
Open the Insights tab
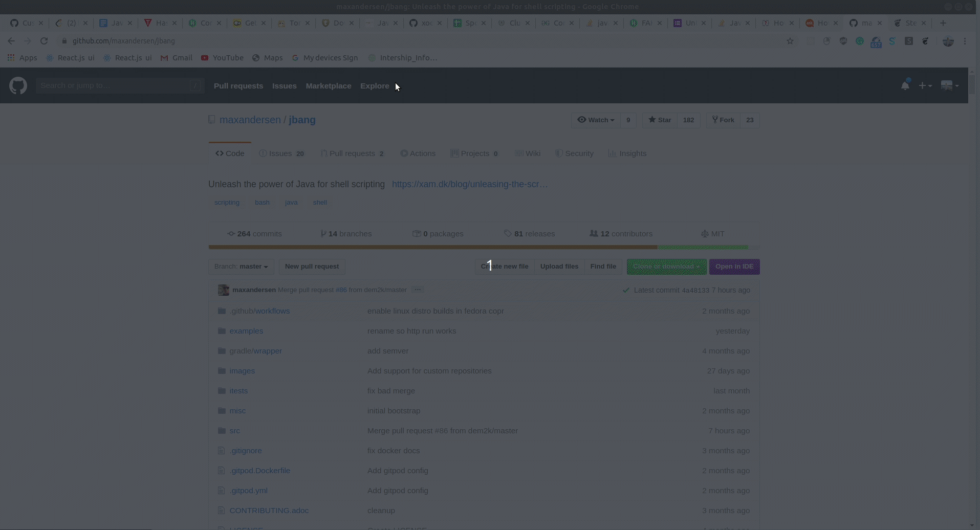[627, 153]
